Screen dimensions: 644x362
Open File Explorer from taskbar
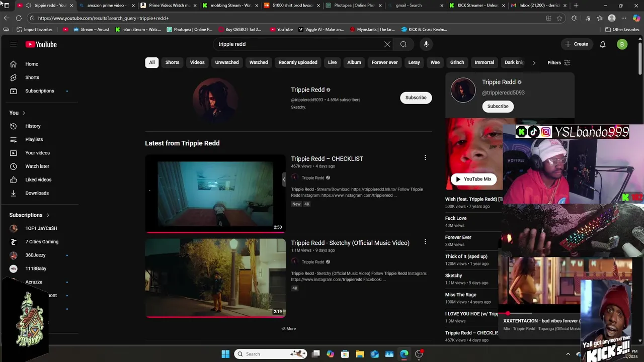[360, 354]
